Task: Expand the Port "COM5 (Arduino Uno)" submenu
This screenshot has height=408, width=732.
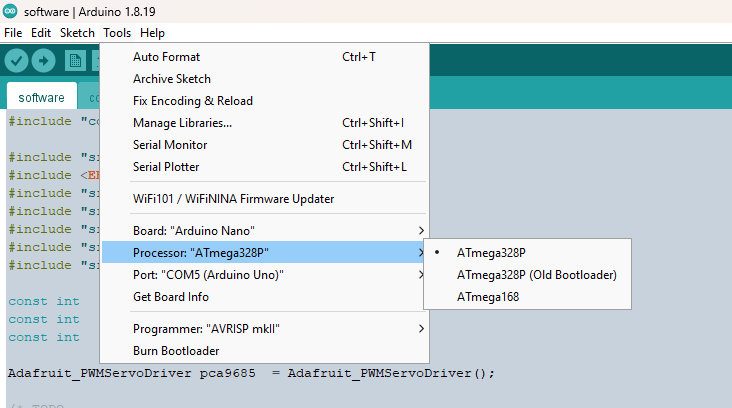Action: click(265, 274)
